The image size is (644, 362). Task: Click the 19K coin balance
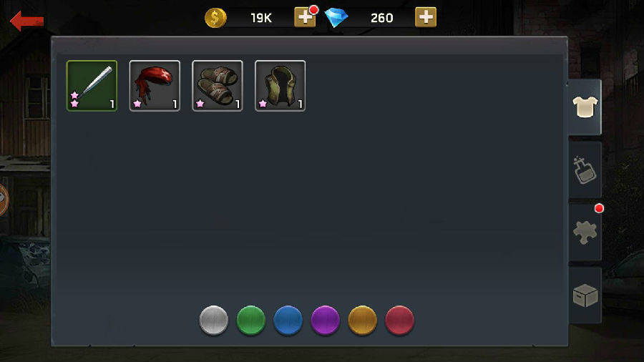coord(261,18)
